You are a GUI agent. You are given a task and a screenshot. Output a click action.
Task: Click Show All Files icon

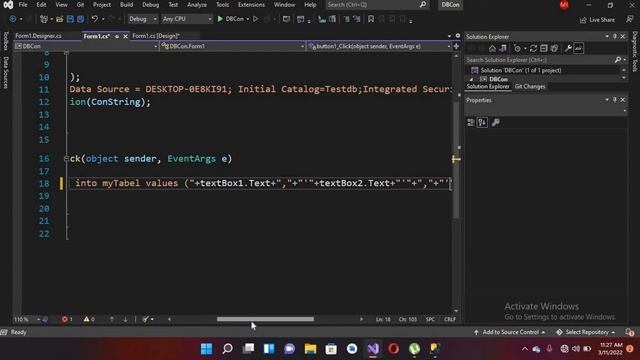(554, 49)
